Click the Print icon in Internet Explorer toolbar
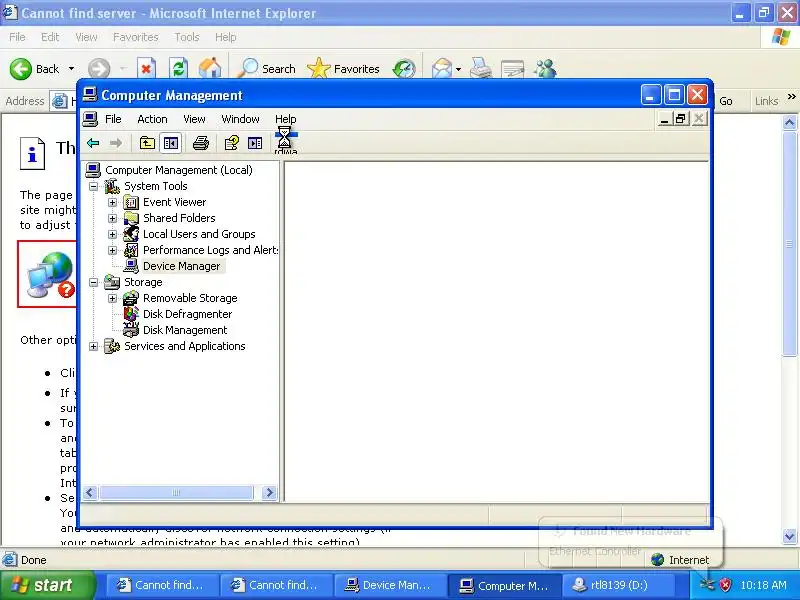The width and height of the screenshot is (800, 600). [x=481, y=68]
